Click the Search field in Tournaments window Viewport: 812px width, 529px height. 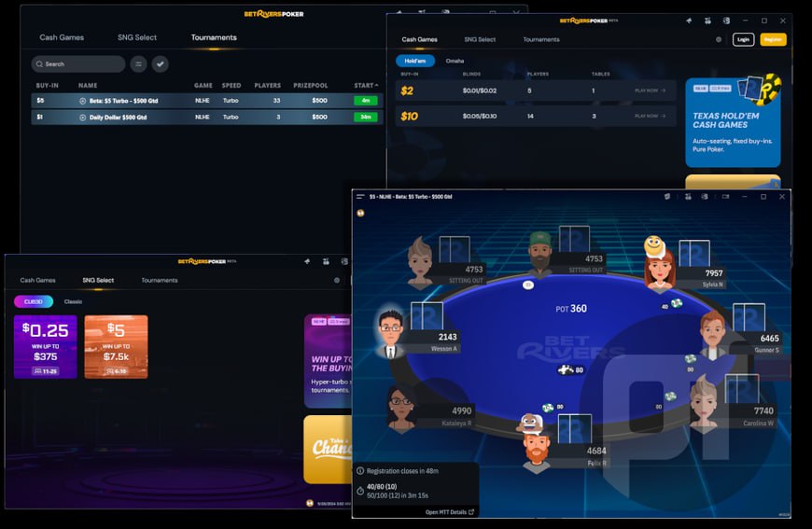point(78,64)
